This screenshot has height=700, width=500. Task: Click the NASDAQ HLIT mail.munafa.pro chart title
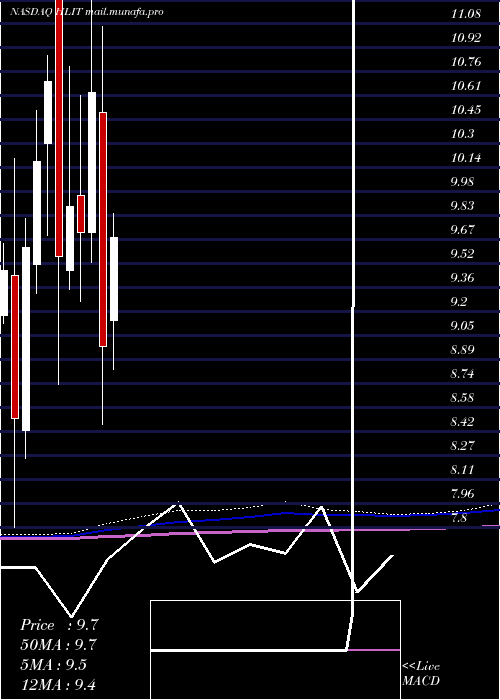click(87, 12)
